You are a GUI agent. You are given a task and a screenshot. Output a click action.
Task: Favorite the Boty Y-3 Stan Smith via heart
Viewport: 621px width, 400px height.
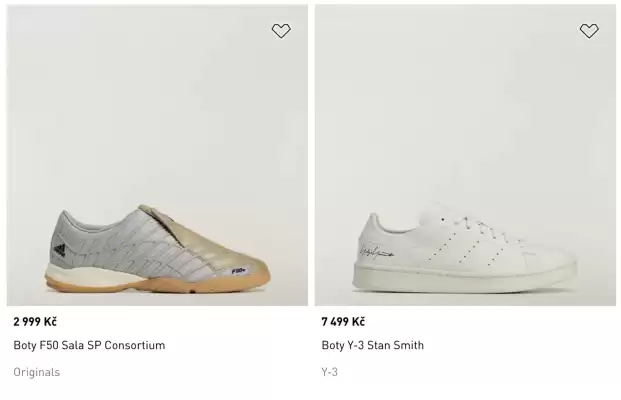coord(589,31)
